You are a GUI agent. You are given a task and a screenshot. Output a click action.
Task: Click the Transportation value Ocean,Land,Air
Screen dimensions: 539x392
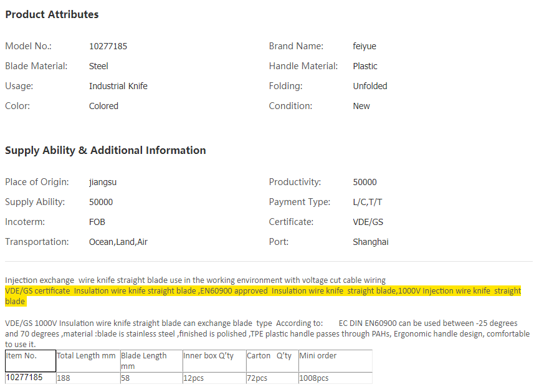pos(118,242)
